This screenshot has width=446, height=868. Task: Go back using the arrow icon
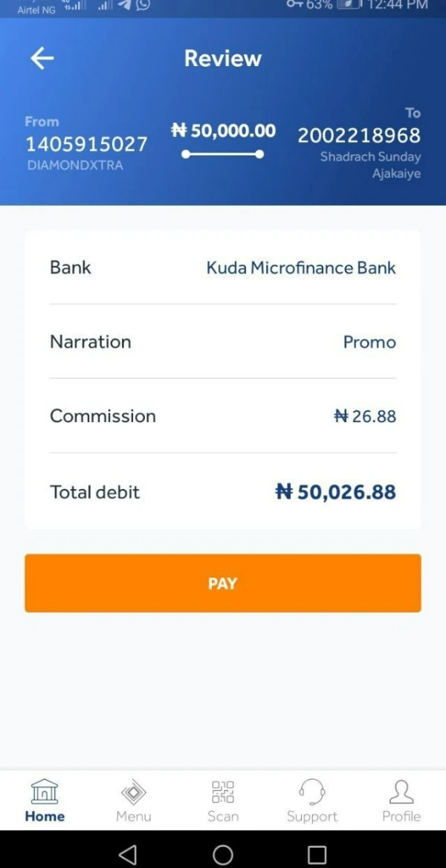pyautogui.click(x=42, y=58)
